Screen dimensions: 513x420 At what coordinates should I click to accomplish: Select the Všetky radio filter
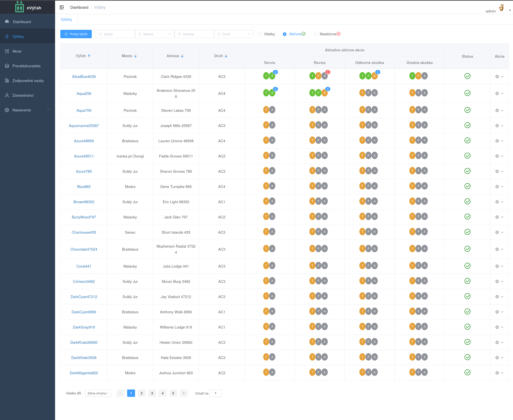pyautogui.click(x=259, y=34)
